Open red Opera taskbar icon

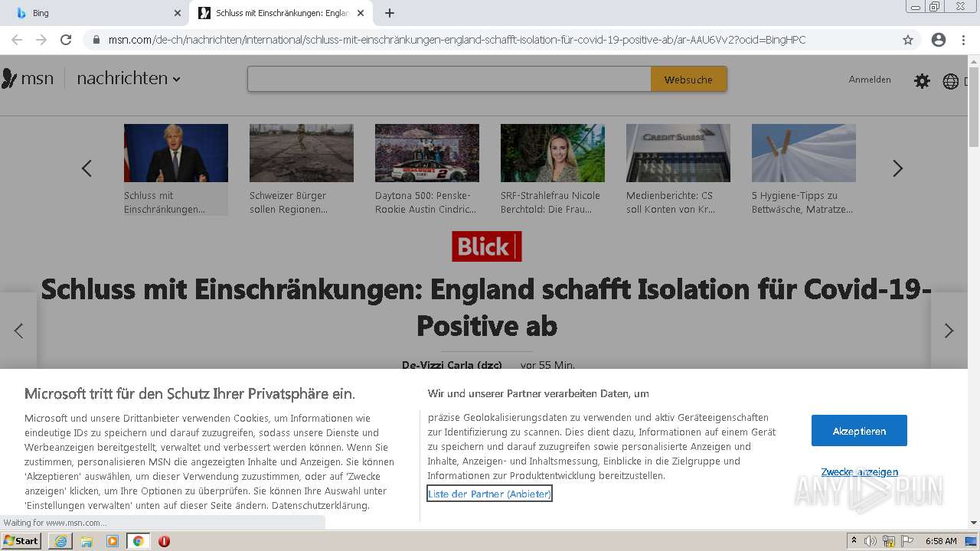click(164, 541)
